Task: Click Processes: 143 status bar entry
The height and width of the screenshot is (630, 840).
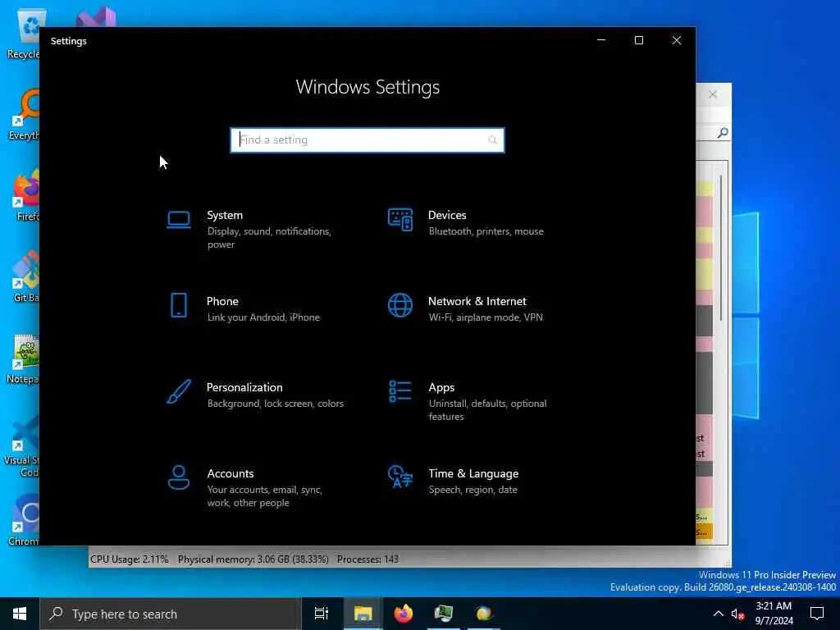Action: click(367, 559)
